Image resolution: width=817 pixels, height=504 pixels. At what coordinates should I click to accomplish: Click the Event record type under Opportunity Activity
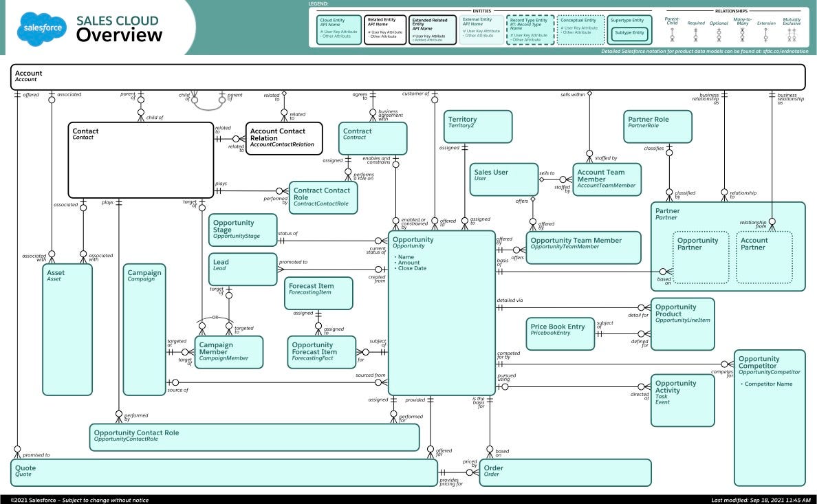(662, 402)
